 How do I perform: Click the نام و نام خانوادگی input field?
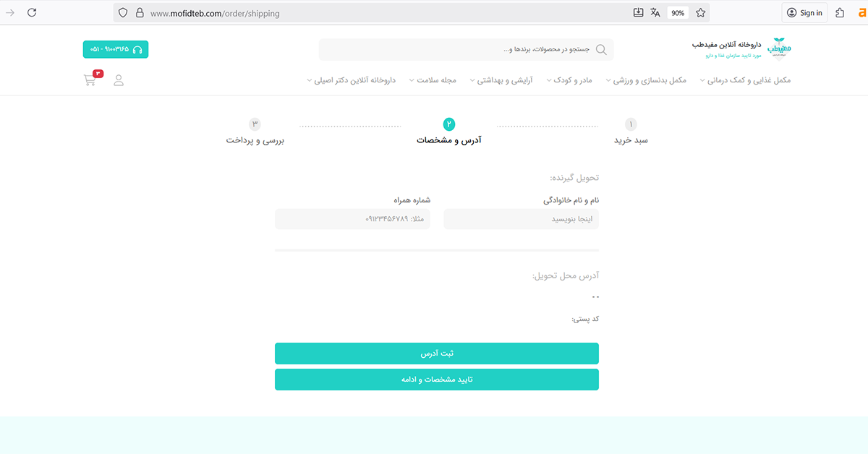pos(521,219)
